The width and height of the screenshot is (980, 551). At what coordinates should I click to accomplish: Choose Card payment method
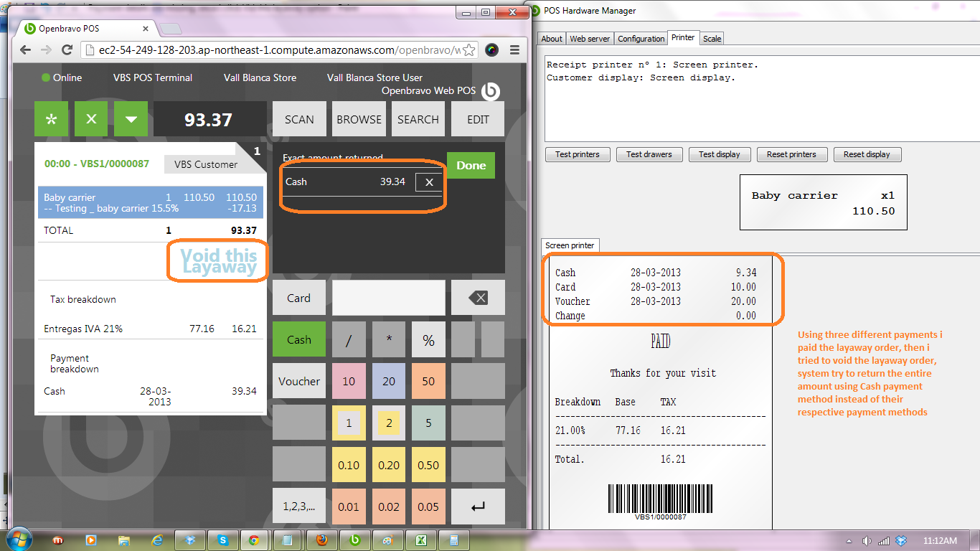pos(299,298)
